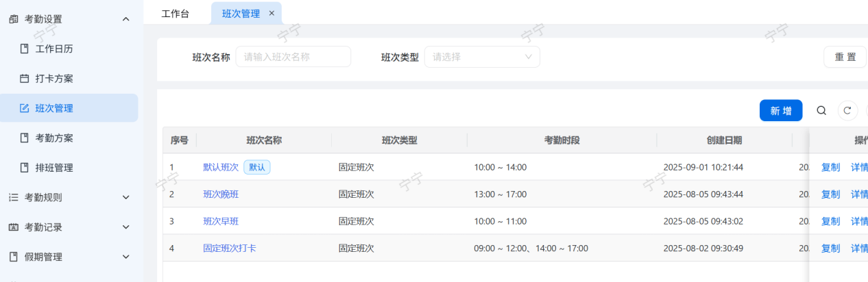Click the 重置 button
Viewport: 868px width, 282px height.
(x=845, y=57)
